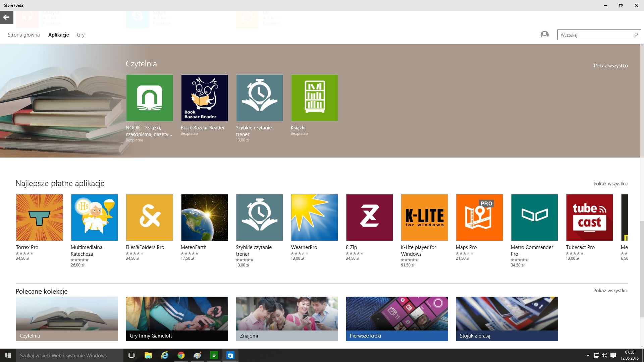
Task: Open Szybkie czytanie trener under Najlepsze płatne aplikacje
Action: (260, 218)
